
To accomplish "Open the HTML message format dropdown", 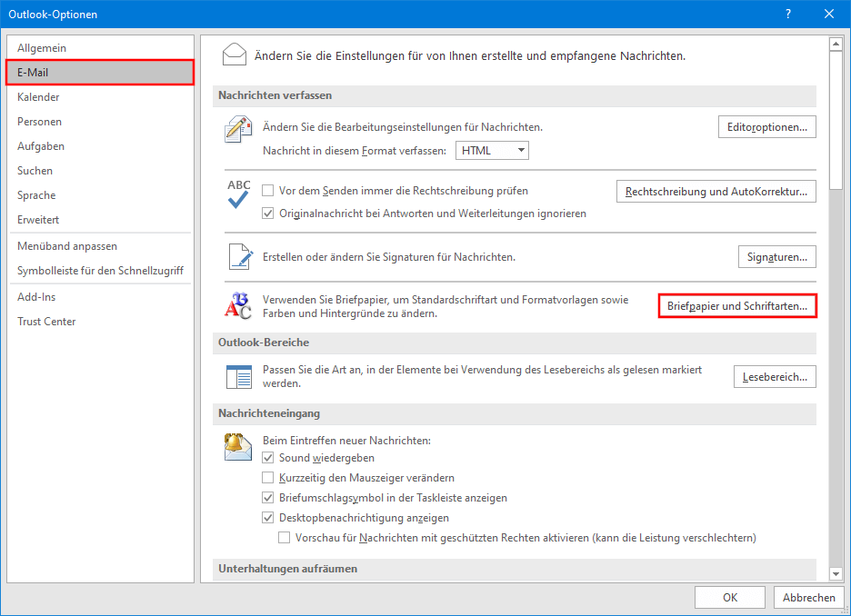I will click(492, 151).
